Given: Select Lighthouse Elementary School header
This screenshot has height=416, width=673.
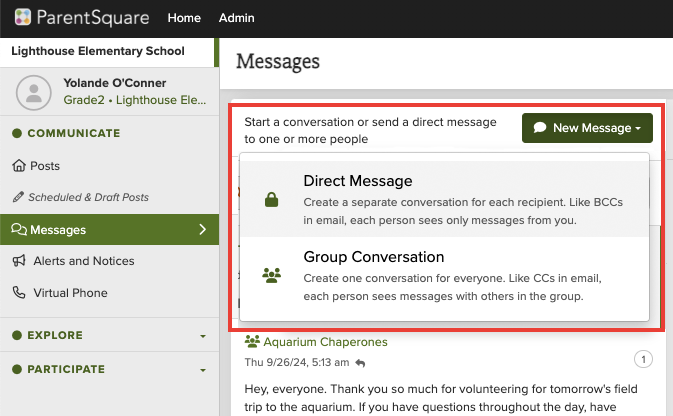Looking at the screenshot, I should tap(98, 51).
